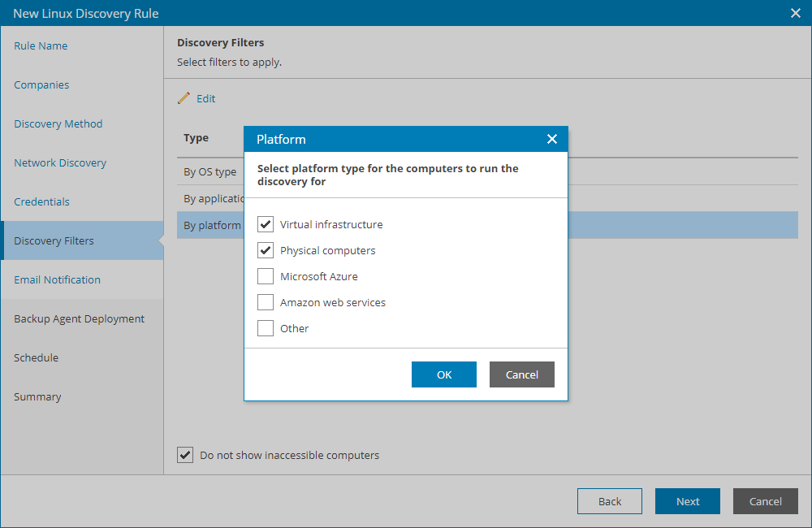
Task: Go to the Next wizard step
Action: pos(688,501)
